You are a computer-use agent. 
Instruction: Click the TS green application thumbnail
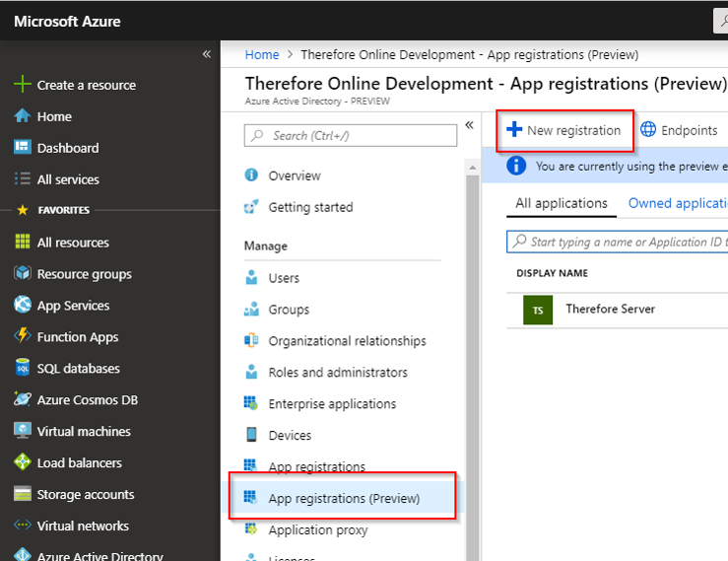pyautogui.click(x=538, y=310)
